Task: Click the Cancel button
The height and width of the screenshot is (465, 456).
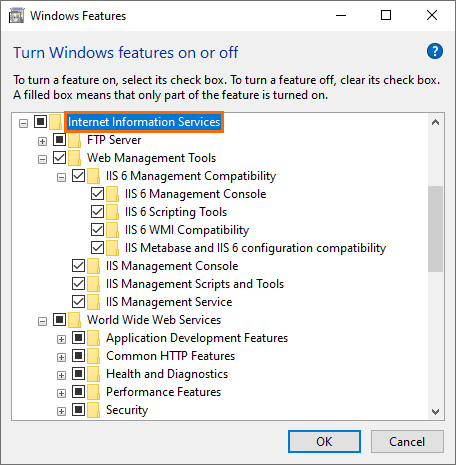Action: pos(407,442)
